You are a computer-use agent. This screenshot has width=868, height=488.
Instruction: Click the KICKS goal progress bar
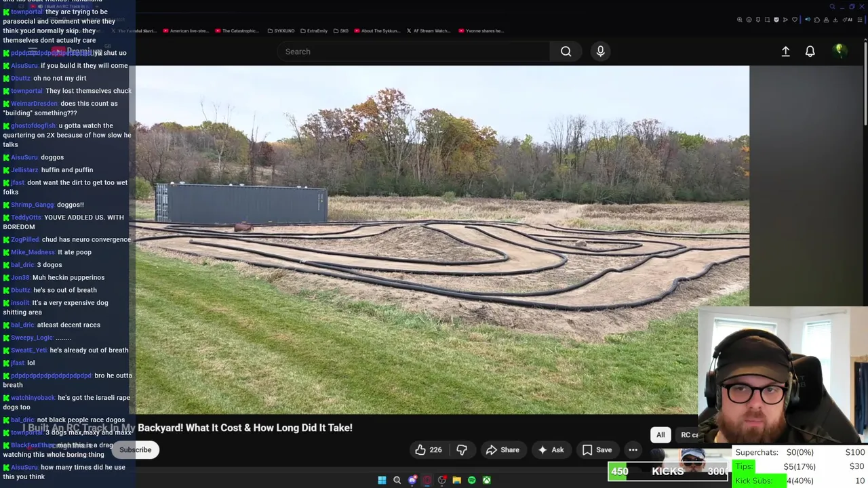668,471
